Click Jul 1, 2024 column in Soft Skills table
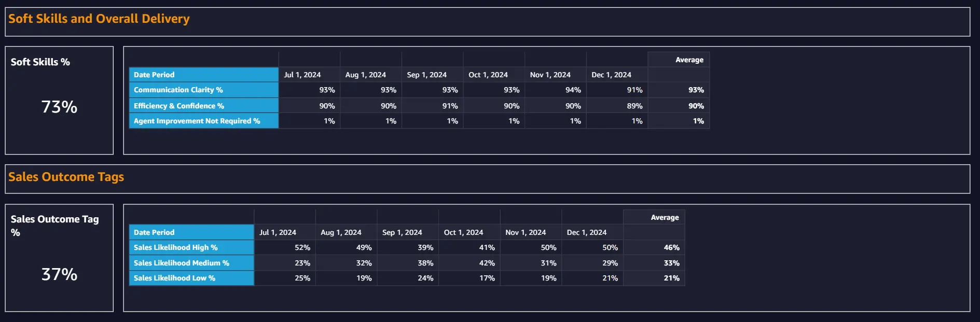Image resolution: width=980 pixels, height=322 pixels. (x=302, y=75)
